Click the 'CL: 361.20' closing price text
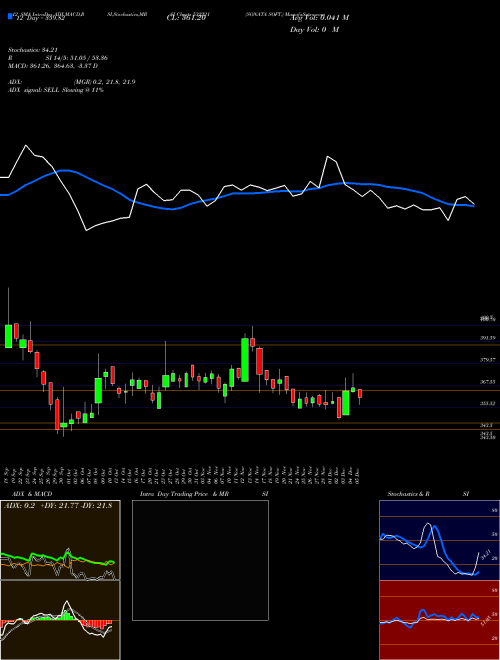Viewport: 500px width, 660px height. pos(185,18)
